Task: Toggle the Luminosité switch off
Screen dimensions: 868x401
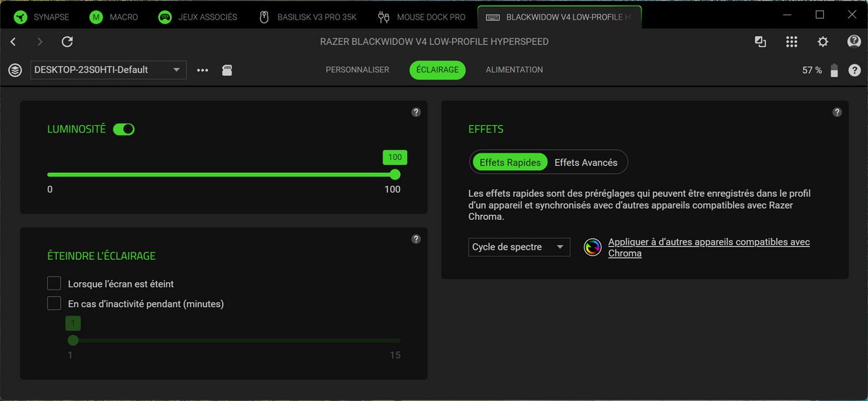Action: 124,129
